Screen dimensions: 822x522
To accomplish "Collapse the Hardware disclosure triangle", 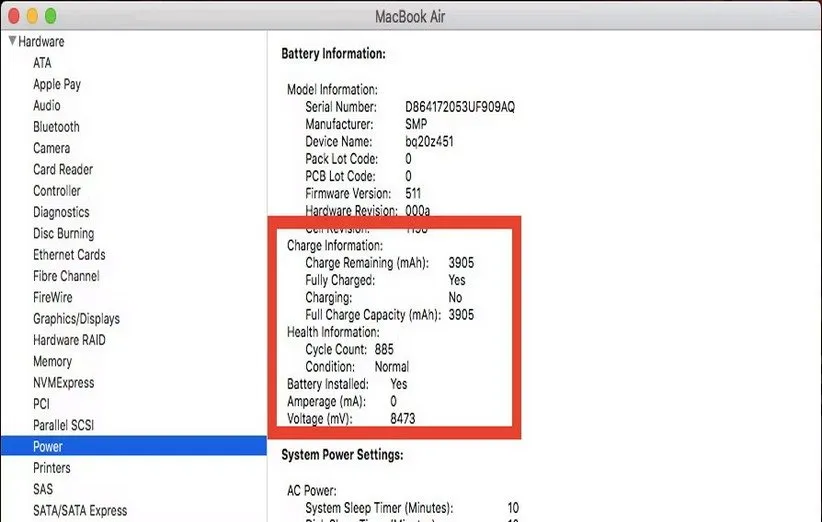I will pos(12,42).
